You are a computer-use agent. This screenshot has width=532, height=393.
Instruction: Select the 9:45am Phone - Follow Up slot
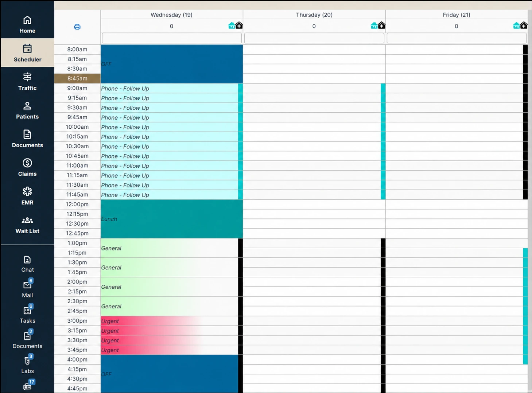170,117
